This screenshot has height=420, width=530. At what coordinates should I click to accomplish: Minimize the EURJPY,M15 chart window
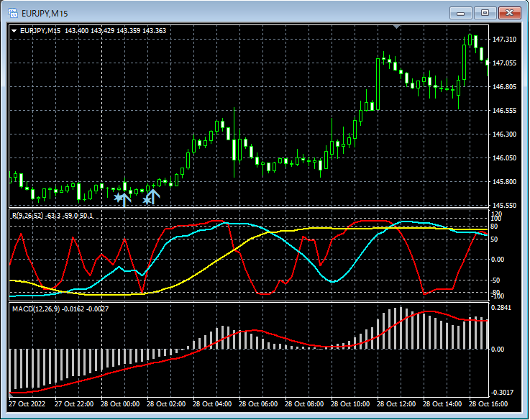(x=461, y=12)
